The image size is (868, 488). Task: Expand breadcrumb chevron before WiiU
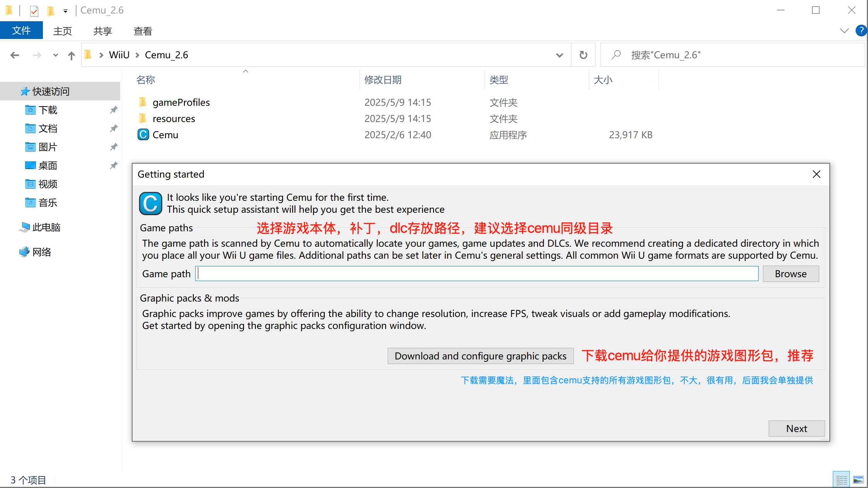point(101,55)
